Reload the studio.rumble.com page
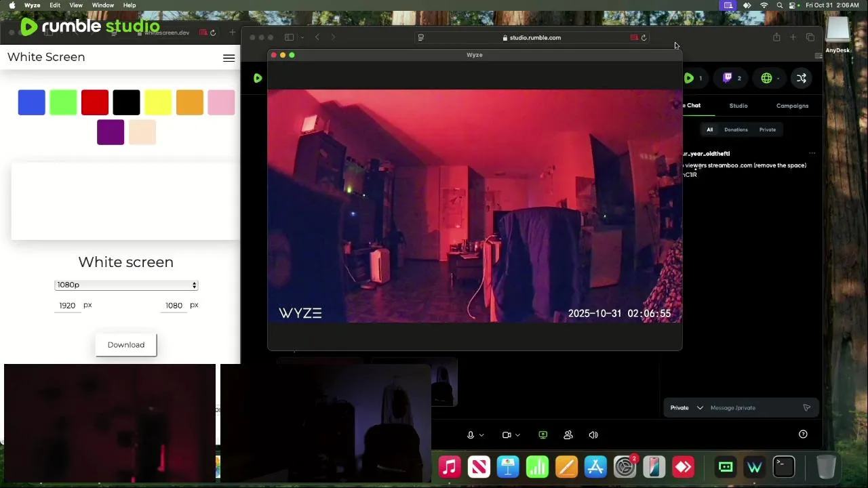 tap(644, 38)
